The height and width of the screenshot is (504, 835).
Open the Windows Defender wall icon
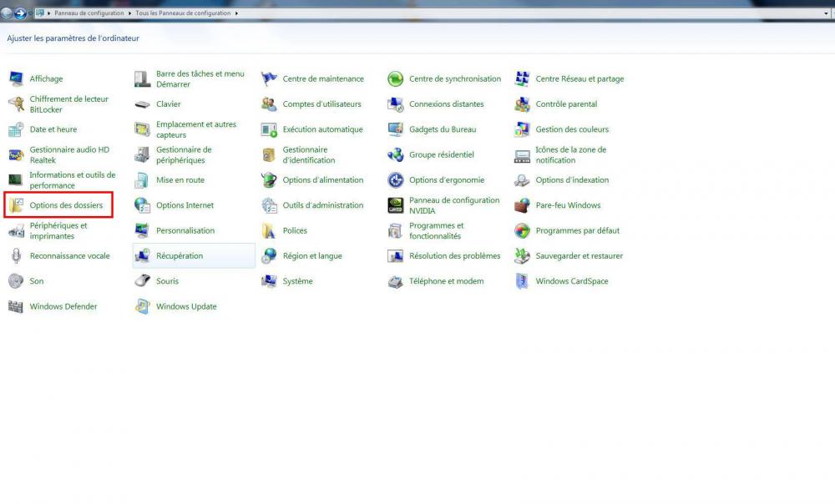coord(16,306)
